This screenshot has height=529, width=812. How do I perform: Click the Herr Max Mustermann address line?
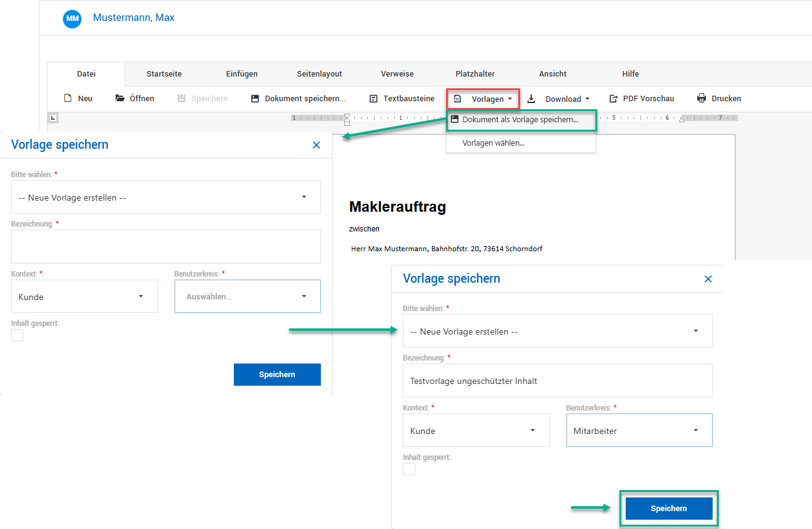[447, 249]
